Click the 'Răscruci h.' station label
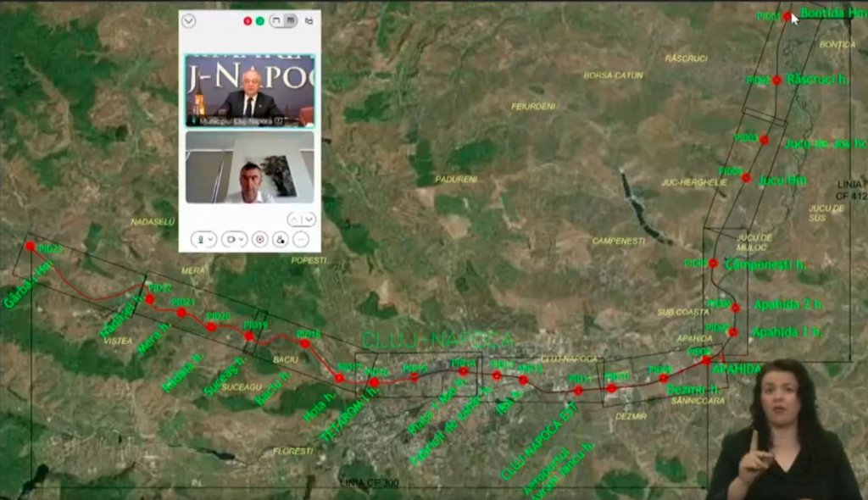The width and height of the screenshot is (868, 500). click(817, 79)
